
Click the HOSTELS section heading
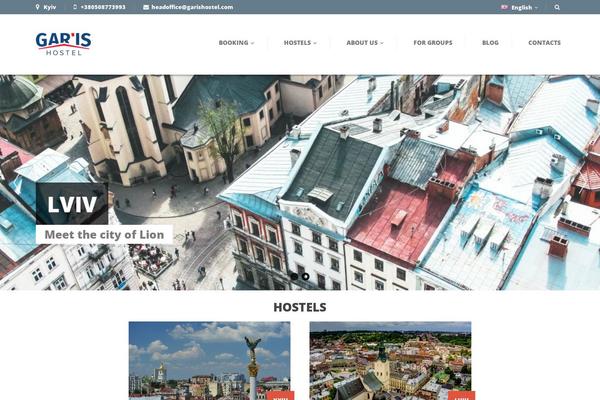pyautogui.click(x=300, y=307)
